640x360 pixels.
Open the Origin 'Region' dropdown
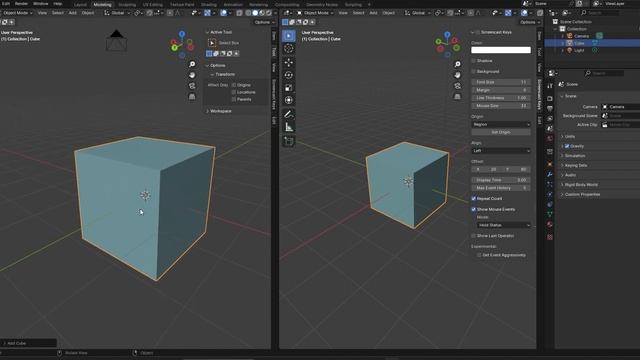[x=501, y=124]
